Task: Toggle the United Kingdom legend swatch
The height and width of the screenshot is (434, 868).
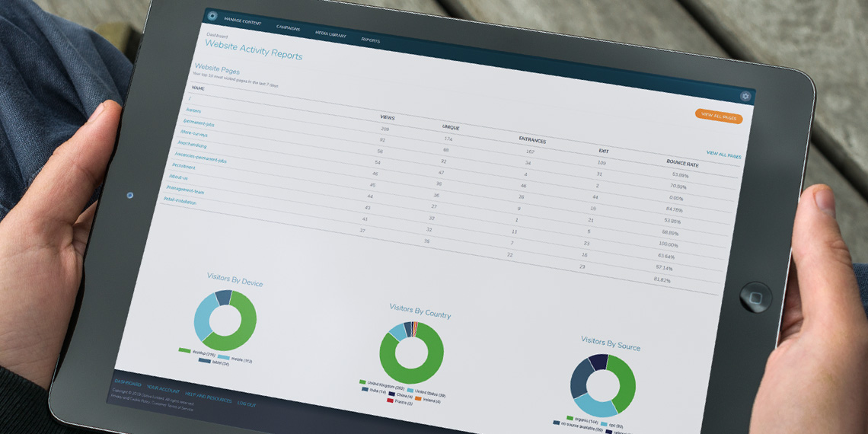Action: click(x=362, y=382)
